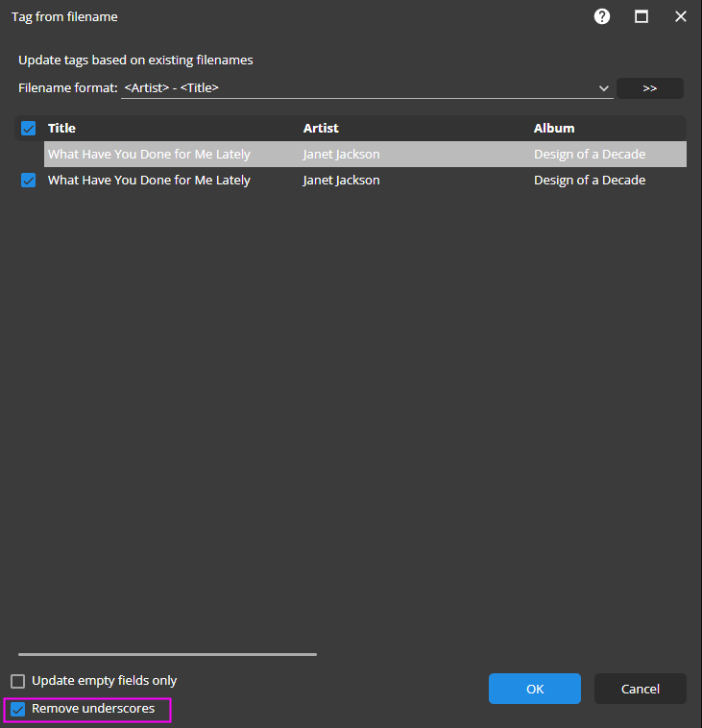The height and width of the screenshot is (728, 702).
Task: Sort by Title column header
Action: pos(61,128)
